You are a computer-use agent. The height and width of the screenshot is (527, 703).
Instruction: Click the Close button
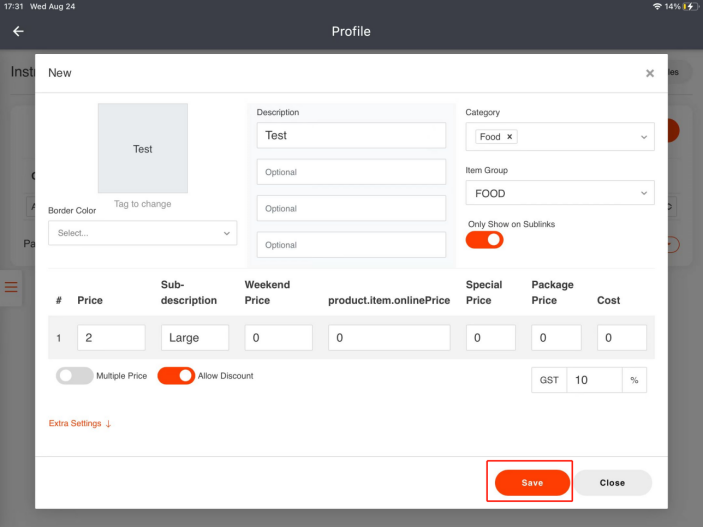[612, 483]
